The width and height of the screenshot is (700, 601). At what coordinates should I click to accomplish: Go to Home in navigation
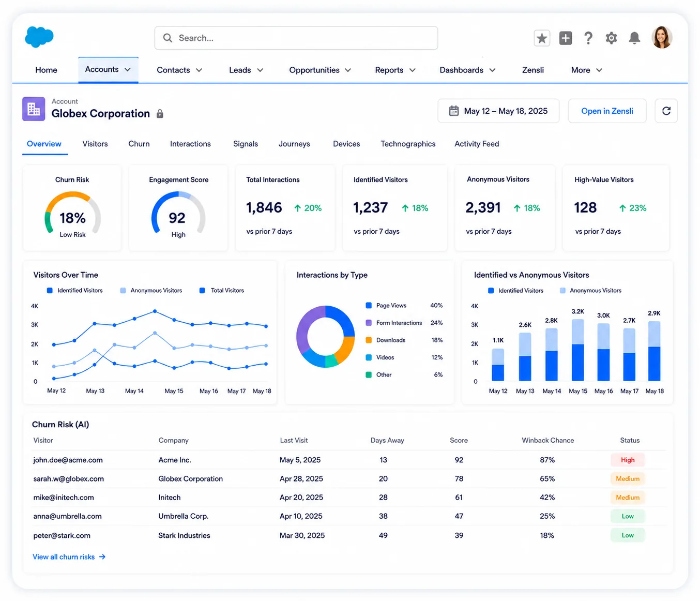46,70
